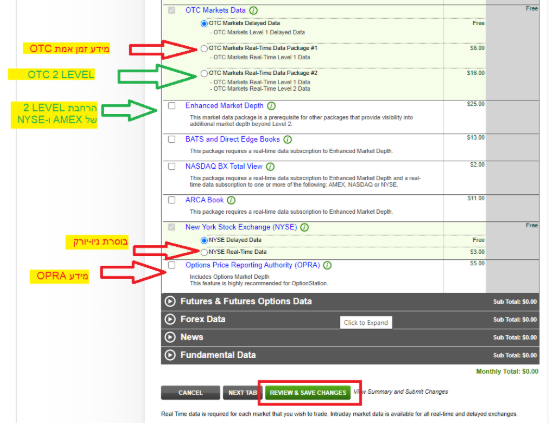Open Options Price Reporting Authority (OPRA) link
This screenshot has width=554, height=431.
[253, 265]
